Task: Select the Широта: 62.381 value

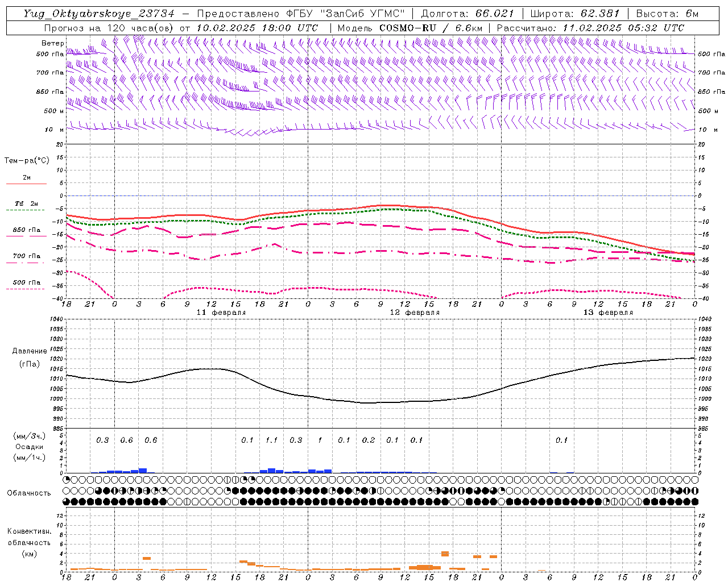Action: coord(574,14)
